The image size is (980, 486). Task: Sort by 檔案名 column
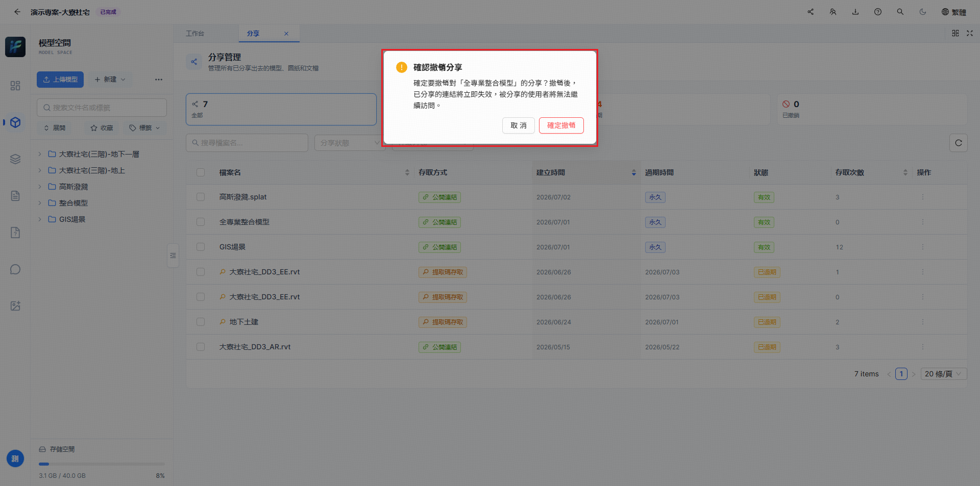click(407, 172)
